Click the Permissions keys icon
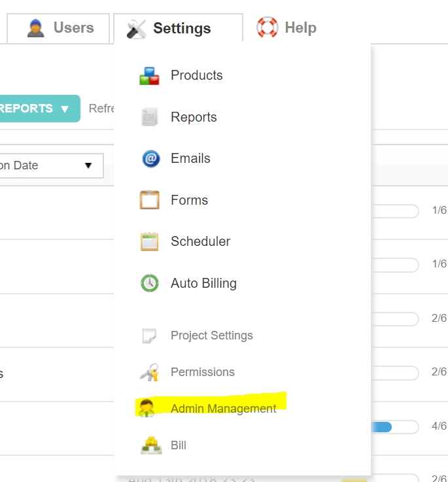Image resolution: width=448 pixels, height=482 pixels. point(149,373)
